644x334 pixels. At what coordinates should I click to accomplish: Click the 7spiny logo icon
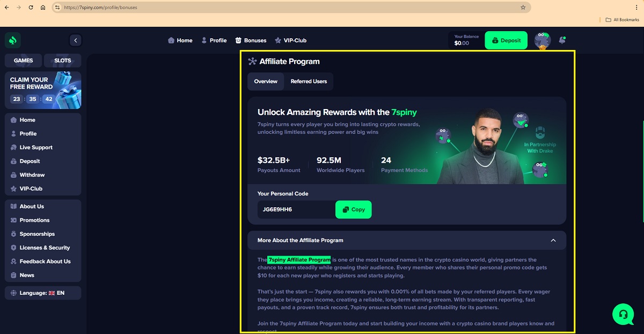tap(13, 40)
